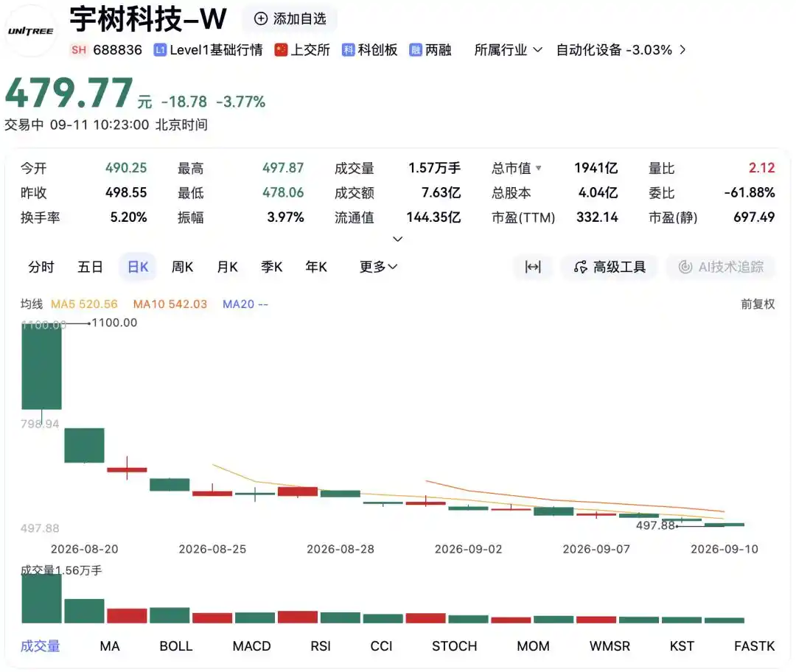Select the MA indicator tab
This screenshot has height=672, width=796.
[110, 646]
